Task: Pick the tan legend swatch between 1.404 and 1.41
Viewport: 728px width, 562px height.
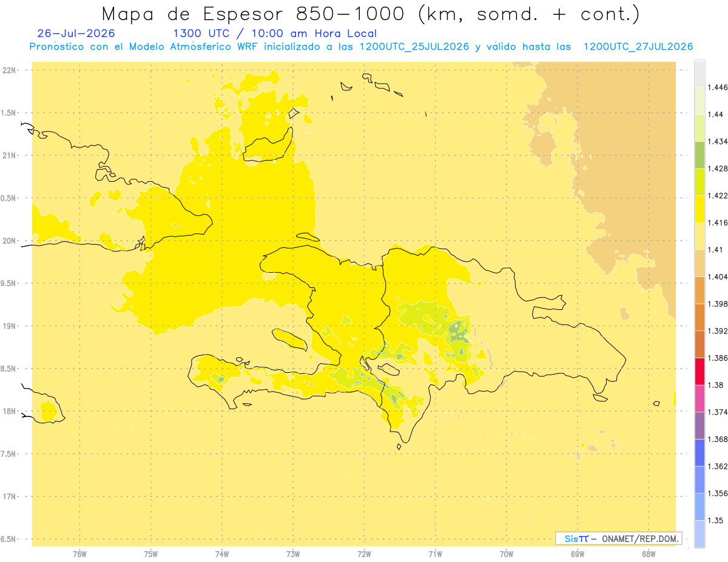Action: click(x=699, y=263)
